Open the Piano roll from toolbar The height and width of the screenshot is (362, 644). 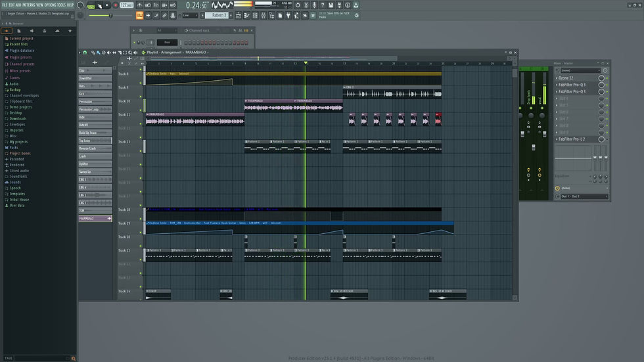[x=246, y=15]
